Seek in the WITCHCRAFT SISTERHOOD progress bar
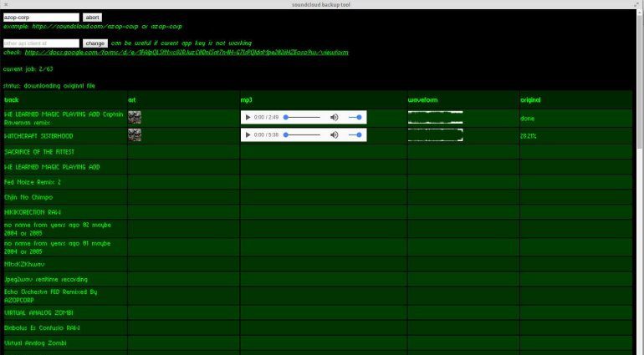The width and height of the screenshot is (644, 355). [x=302, y=134]
